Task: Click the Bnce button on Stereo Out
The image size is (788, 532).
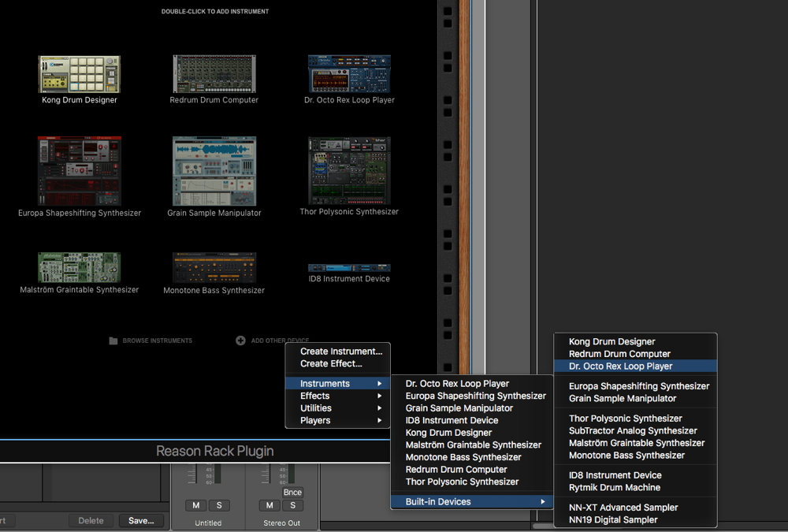Action: click(292, 493)
